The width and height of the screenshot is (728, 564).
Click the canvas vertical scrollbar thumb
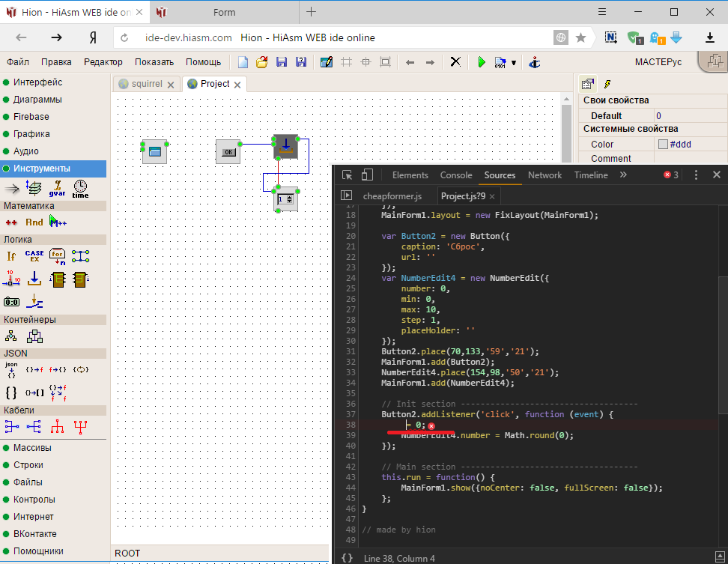(566, 133)
